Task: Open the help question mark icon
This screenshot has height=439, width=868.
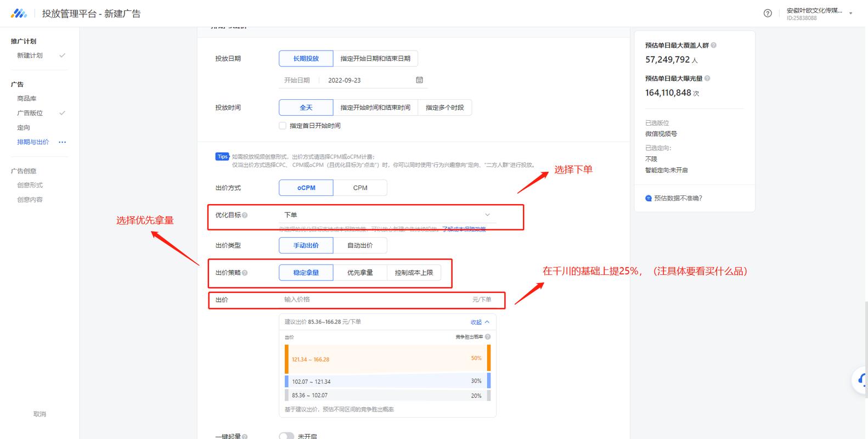Action: point(768,13)
